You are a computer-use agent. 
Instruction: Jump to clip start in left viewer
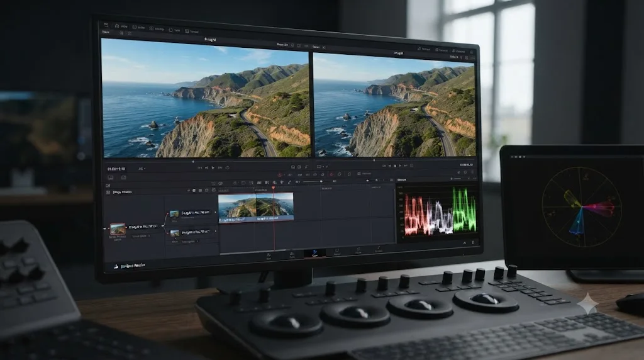199,167
